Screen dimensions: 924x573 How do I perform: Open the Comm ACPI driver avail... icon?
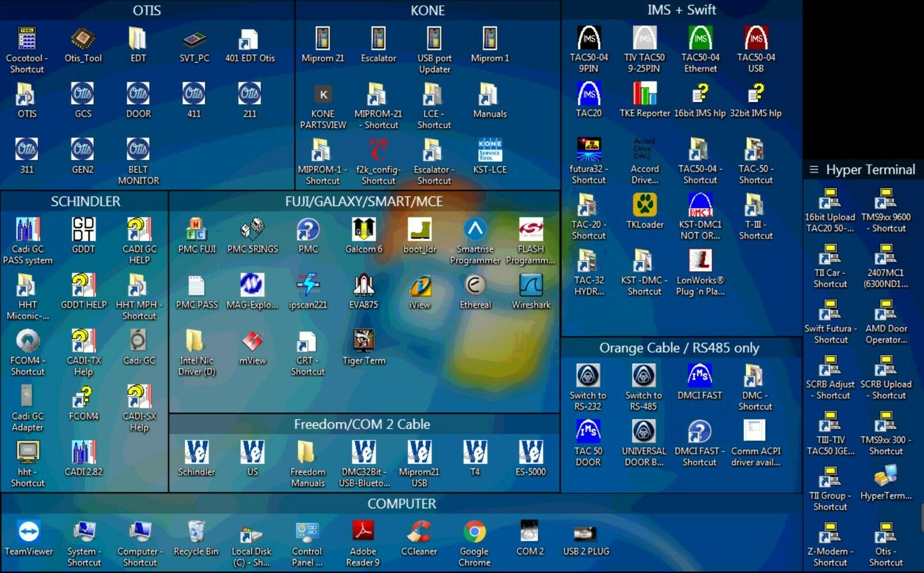pos(754,430)
